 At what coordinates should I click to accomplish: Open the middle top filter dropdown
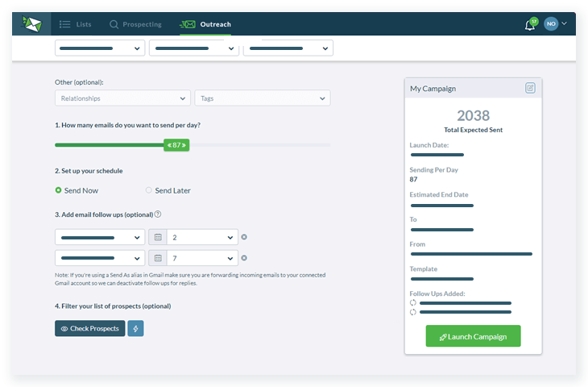(x=194, y=48)
